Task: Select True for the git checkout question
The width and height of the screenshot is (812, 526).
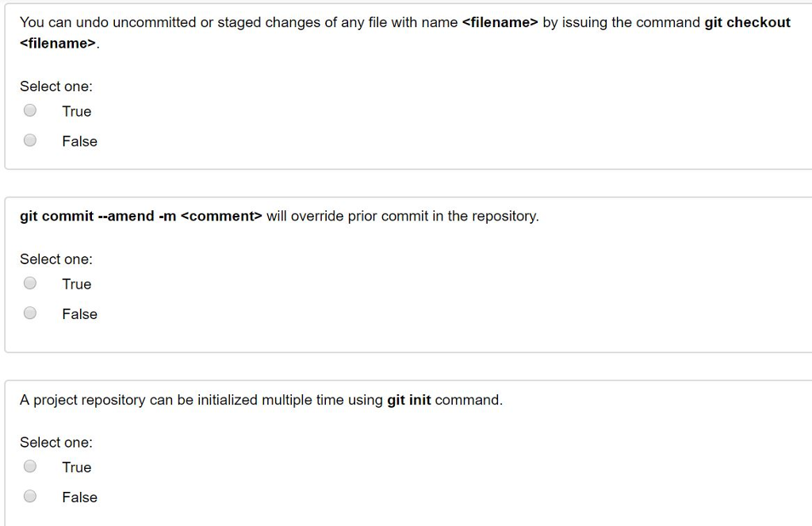Action: [x=29, y=109]
